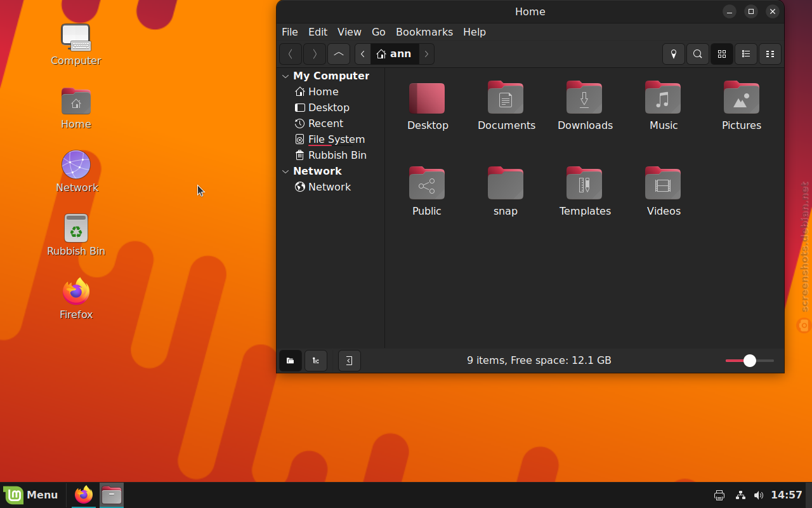This screenshot has width=812, height=508.
Task: Click the 14:57 clock
Action: click(x=787, y=495)
